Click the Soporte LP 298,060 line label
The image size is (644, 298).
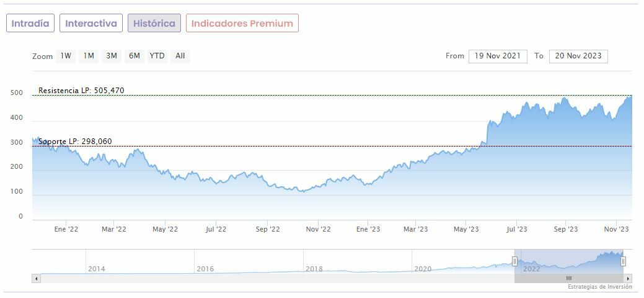click(75, 142)
